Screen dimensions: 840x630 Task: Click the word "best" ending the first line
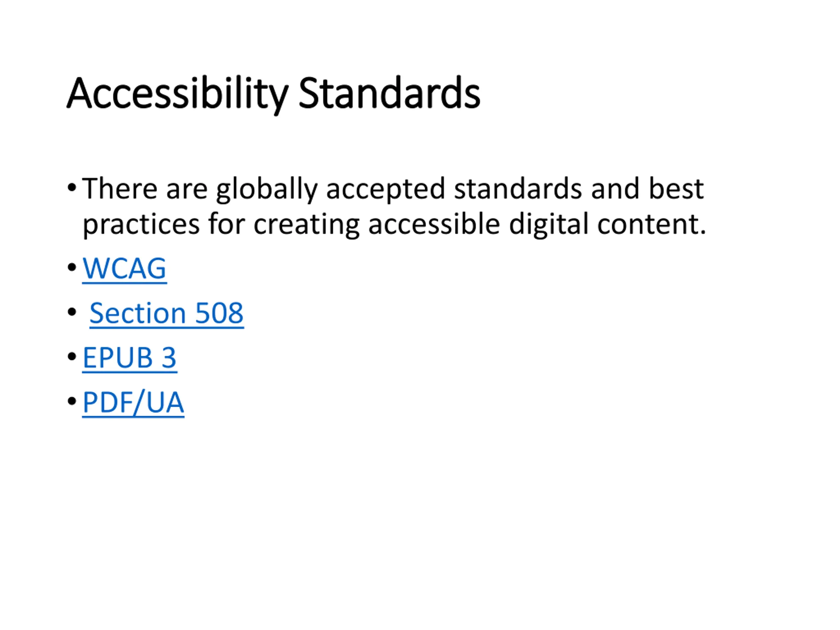676,189
